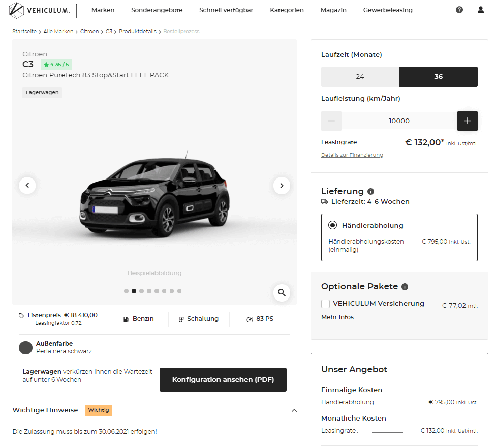The image size is (496, 448).
Task: Click the orange Wichtig badge
Action: (x=99, y=410)
